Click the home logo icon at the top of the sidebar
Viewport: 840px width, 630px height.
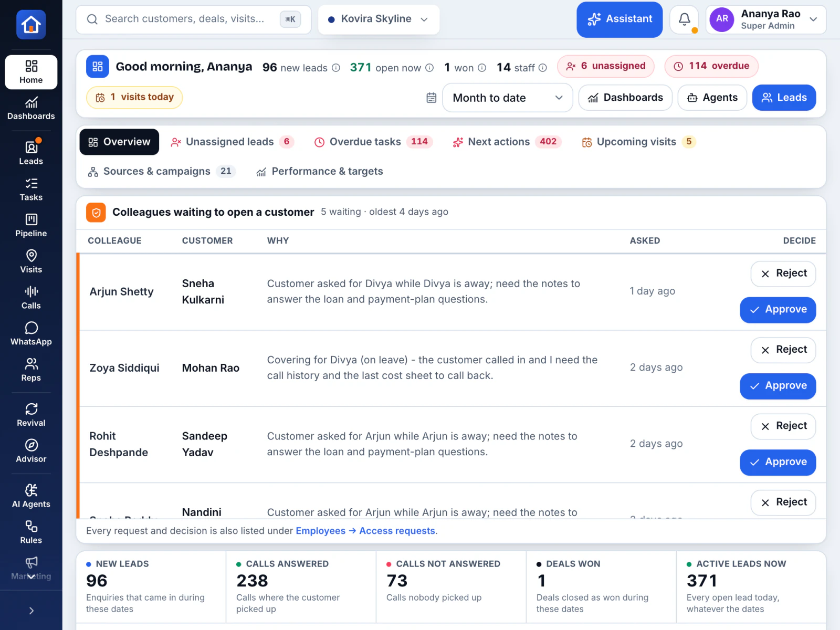click(31, 24)
